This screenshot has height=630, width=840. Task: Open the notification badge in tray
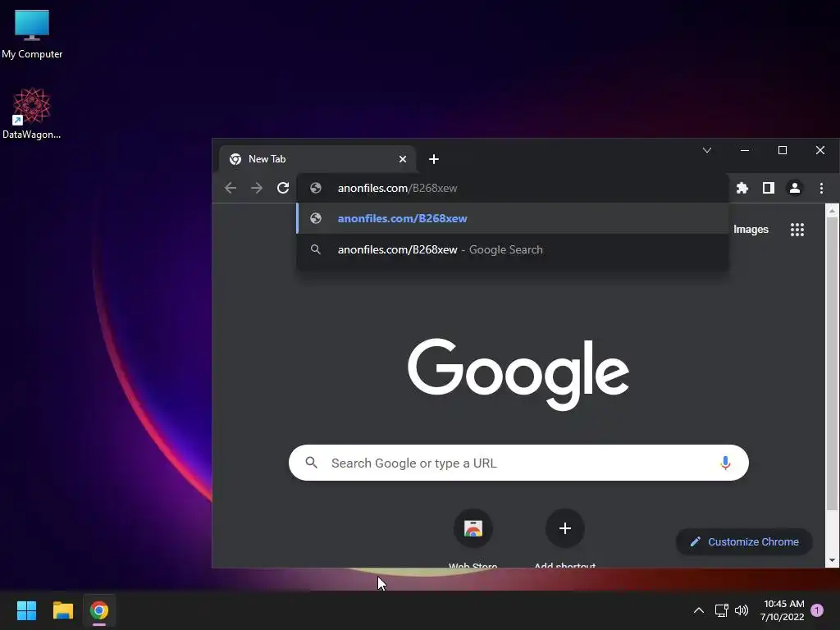(817, 610)
